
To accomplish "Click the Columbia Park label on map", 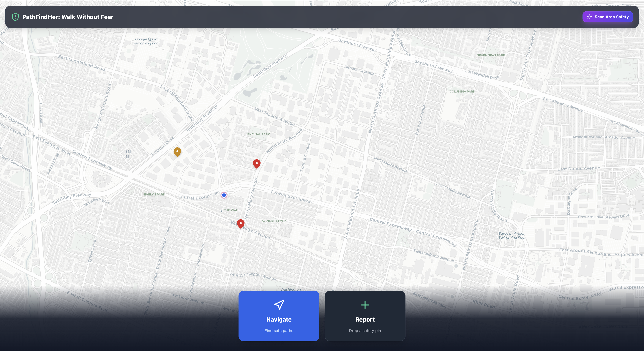I will coord(462,91).
